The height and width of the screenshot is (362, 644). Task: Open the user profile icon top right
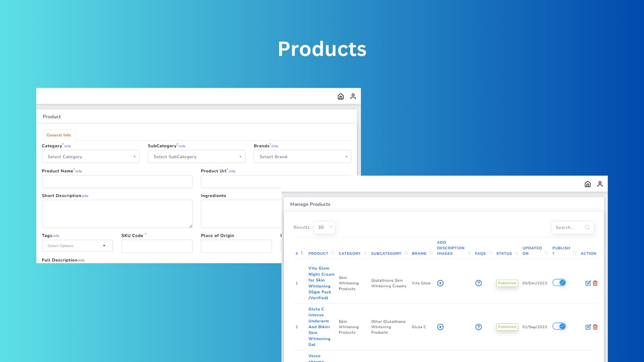click(600, 184)
